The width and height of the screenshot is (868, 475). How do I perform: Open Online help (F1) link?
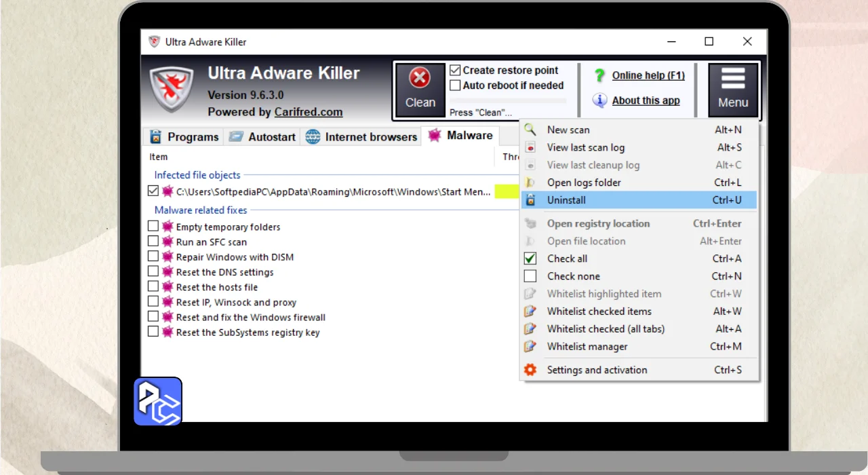[x=648, y=75]
